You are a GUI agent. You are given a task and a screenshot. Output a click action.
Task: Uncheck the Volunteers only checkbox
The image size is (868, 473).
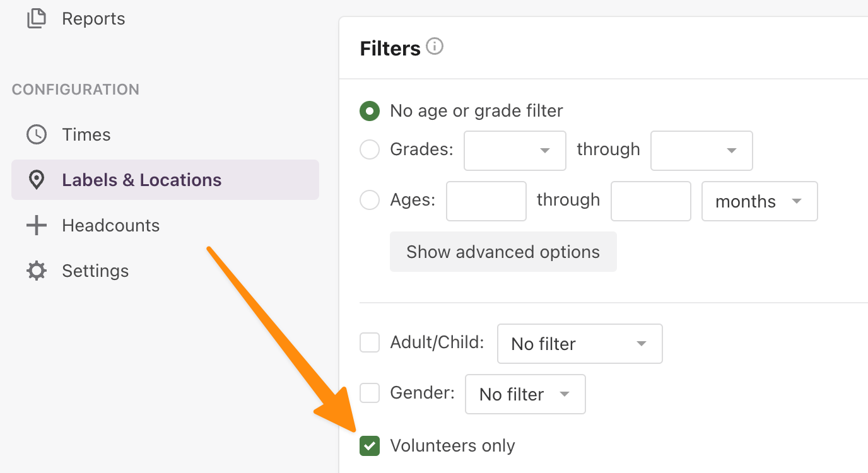tap(370, 446)
